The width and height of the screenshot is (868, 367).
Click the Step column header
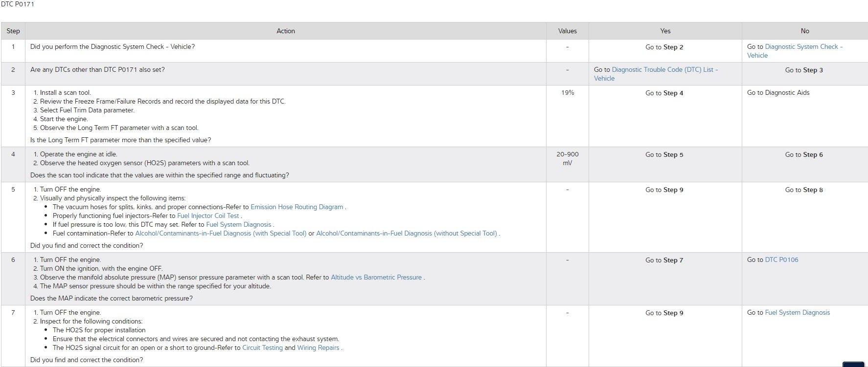[x=13, y=31]
